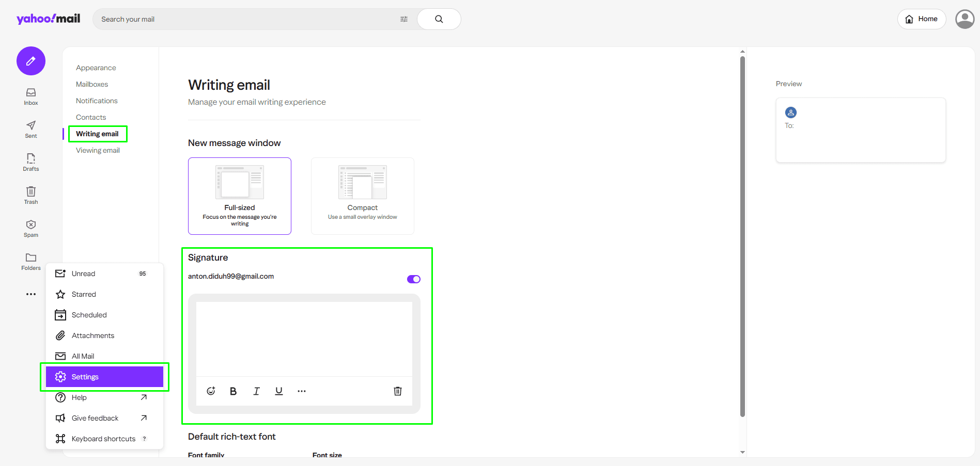This screenshot has height=466, width=980.
Task: Click Settings in the popup menu
Action: pos(104,377)
